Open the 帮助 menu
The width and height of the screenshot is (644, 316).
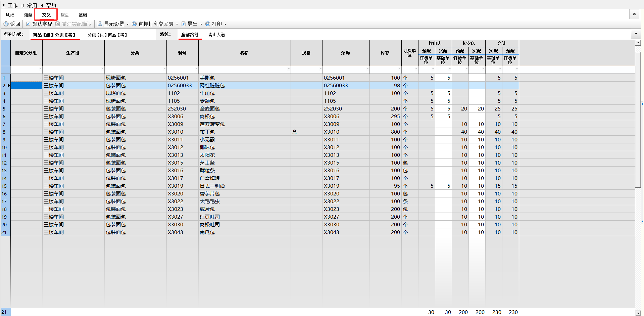coord(48,5)
